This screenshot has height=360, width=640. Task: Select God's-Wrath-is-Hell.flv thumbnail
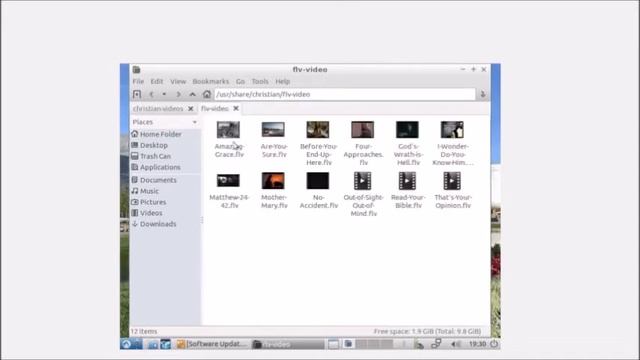[407, 130]
